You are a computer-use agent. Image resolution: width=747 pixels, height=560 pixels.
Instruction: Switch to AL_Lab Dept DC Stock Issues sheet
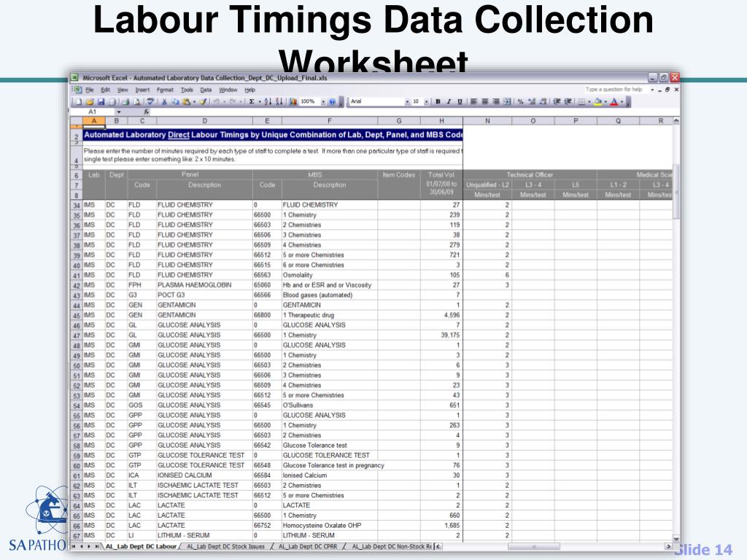(225, 546)
